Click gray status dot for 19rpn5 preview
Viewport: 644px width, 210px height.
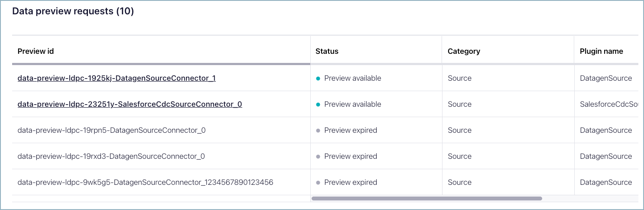pos(318,131)
